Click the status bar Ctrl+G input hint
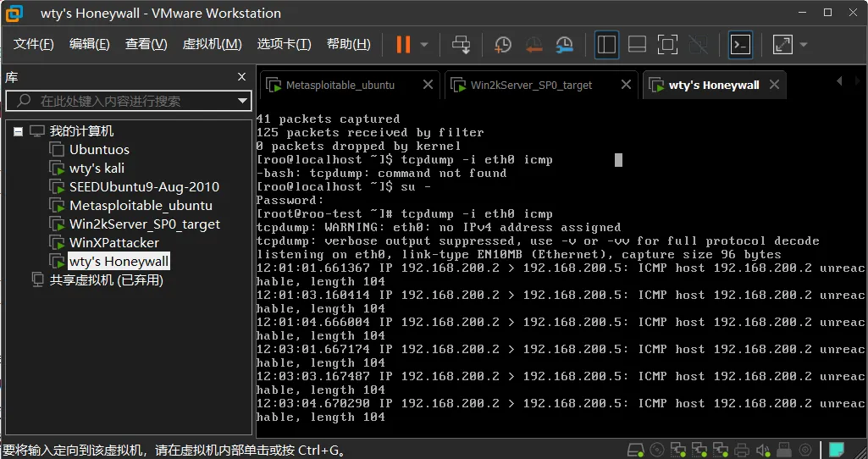Screen dimensions: 868x459 174,450
